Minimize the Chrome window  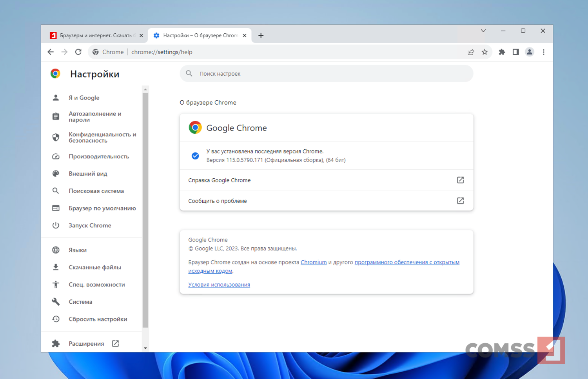503,31
